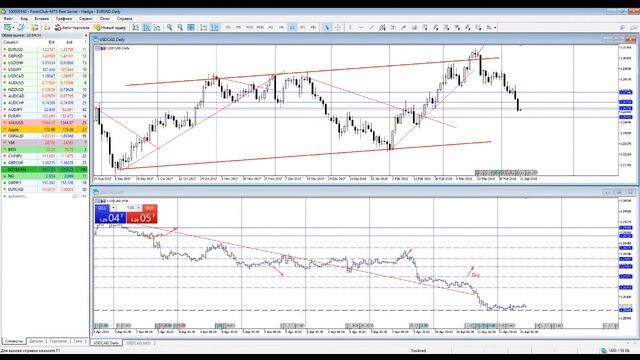Select the AUDUSD row in market watch
The height and width of the screenshot is (360, 640).
(44, 83)
